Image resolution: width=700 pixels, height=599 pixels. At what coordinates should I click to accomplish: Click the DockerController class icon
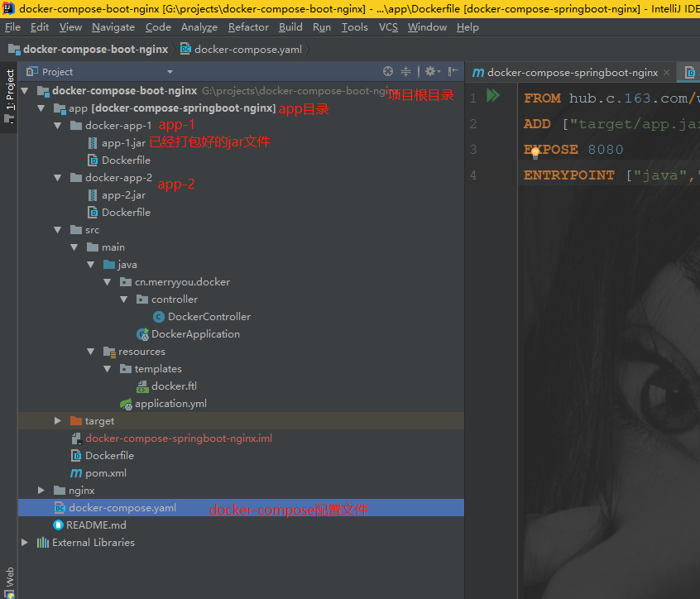click(159, 317)
